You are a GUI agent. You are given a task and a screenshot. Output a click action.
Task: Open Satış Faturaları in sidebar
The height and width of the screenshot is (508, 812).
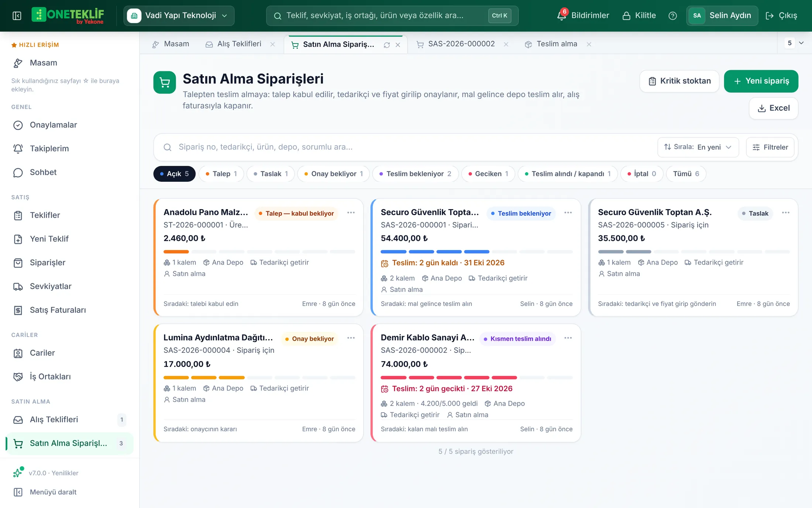(x=69, y=310)
